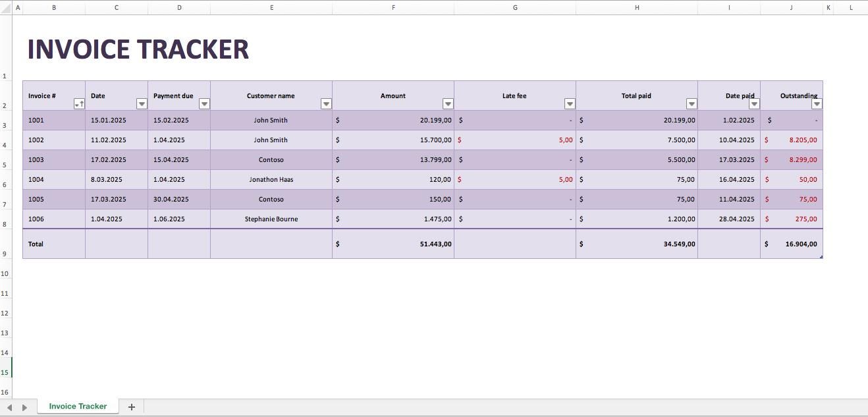Select invoice number cell 1006
Screen dimensions: 868x417
pos(54,219)
